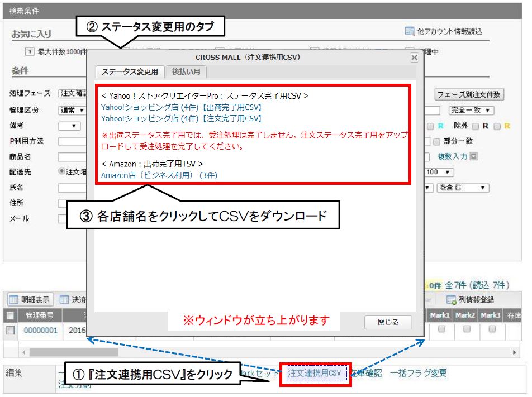The height and width of the screenshot is (397, 532).
Task: Click the 複数入力 link
Action: (453, 156)
